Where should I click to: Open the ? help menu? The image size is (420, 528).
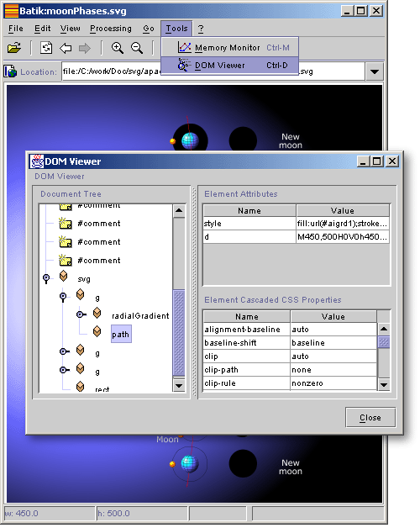click(x=201, y=29)
